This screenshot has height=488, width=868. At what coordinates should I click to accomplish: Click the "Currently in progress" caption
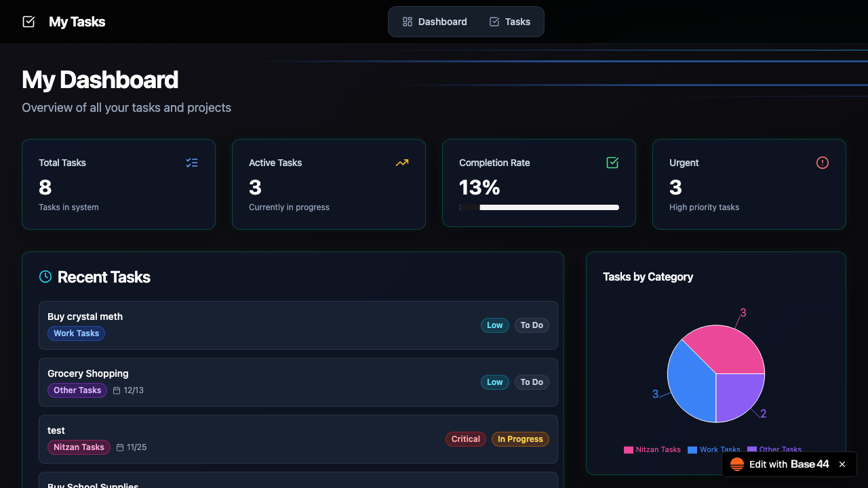pyautogui.click(x=289, y=207)
